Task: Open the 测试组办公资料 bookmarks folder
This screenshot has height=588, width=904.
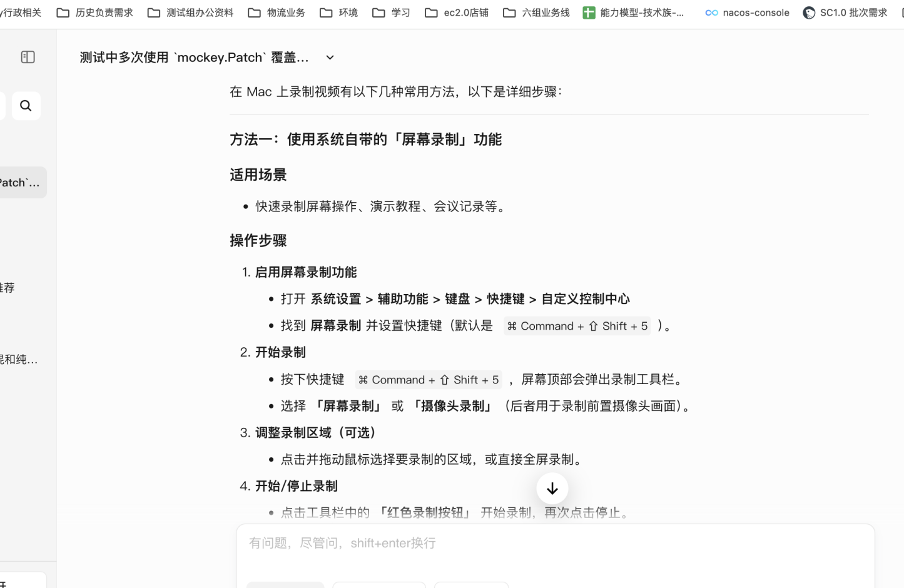Action: click(190, 12)
